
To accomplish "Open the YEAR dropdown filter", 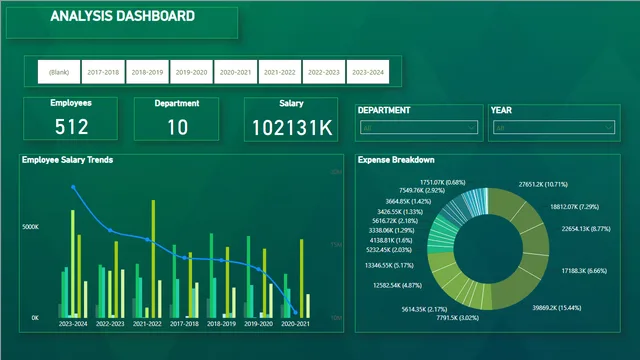I will point(554,127).
